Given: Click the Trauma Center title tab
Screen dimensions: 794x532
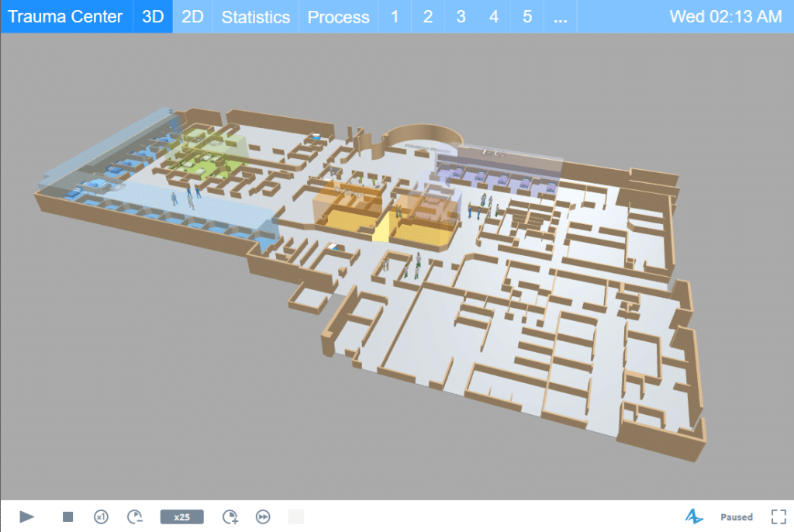Looking at the screenshot, I should 65,16.
